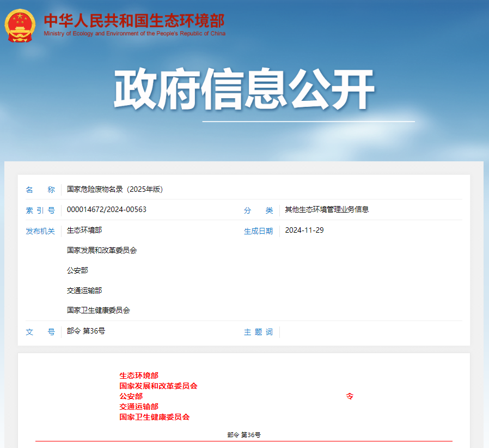Screen dimensions: 489x448
Task: Click the national emblem logo
Action: pyautogui.click(x=20, y=25)
